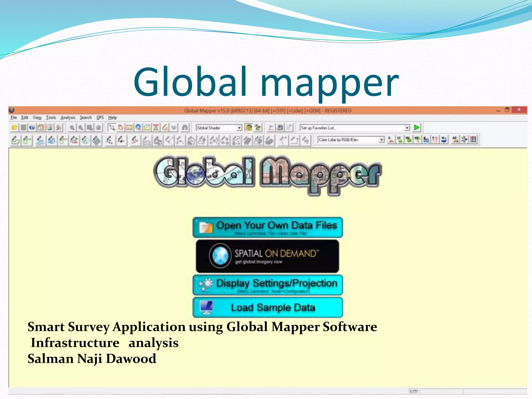
Task: Select the Create Area Feature digitizer tool
Action: [16, 140]
